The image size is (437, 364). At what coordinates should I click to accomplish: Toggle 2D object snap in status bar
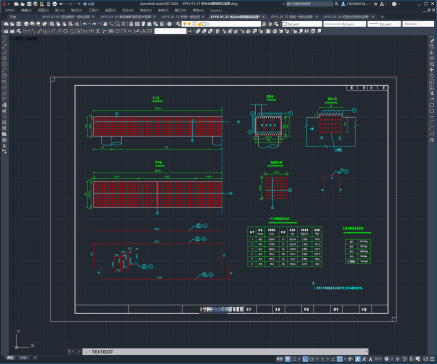339,359
